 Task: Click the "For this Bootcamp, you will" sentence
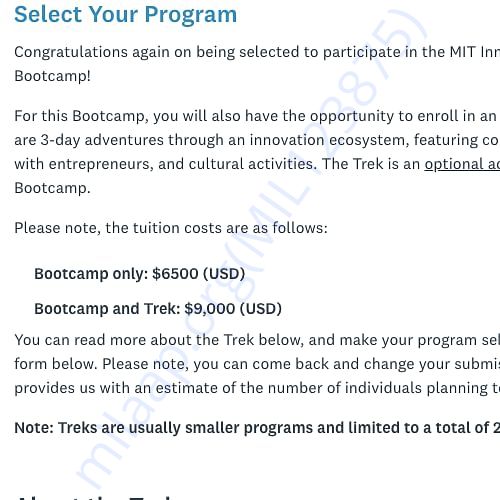[257, 117]
